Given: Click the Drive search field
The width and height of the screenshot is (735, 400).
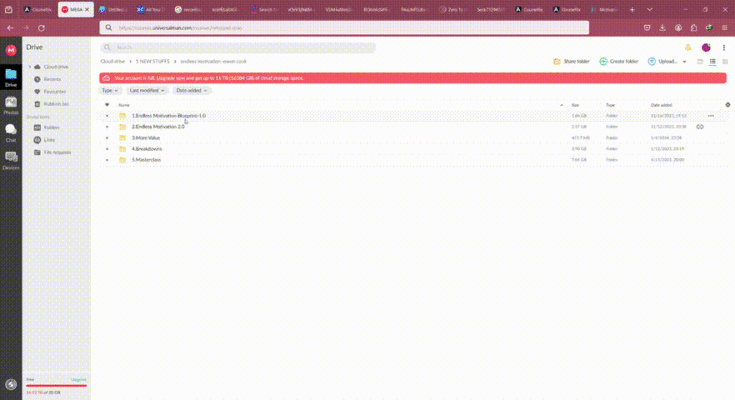Looking at the screenshot, I should 238,47.
